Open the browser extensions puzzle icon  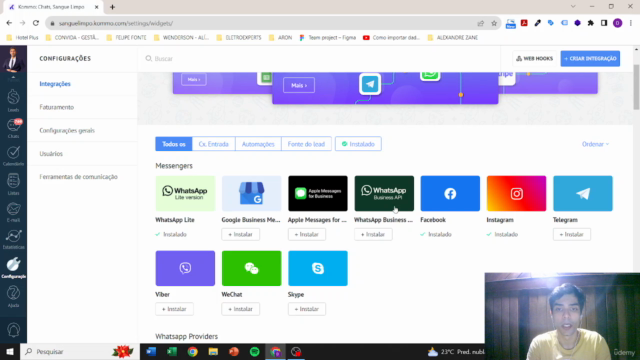tap(591, 23)
